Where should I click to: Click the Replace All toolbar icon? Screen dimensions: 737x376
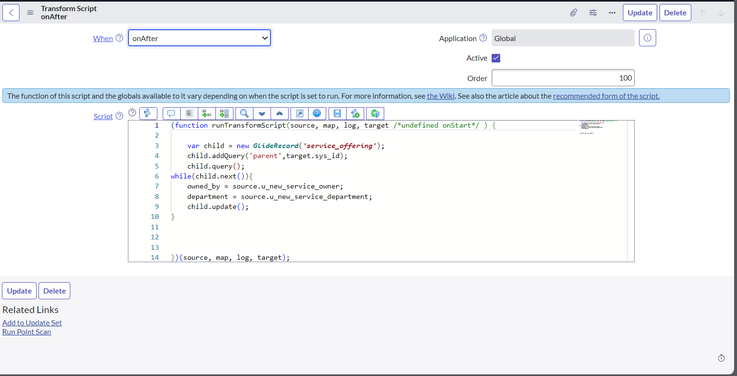point(225,113)
